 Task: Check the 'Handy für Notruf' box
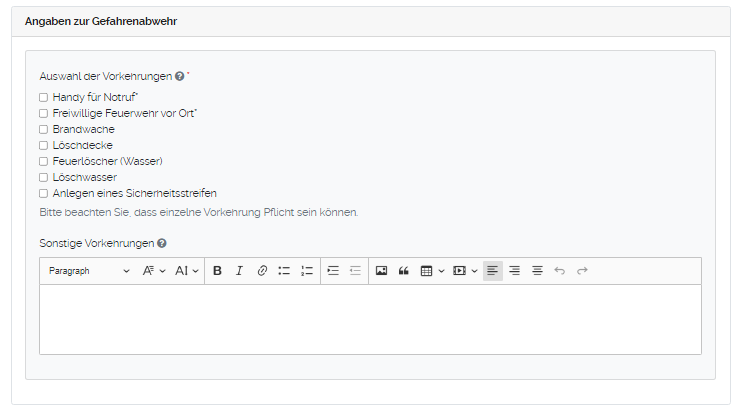pos(43,98)
